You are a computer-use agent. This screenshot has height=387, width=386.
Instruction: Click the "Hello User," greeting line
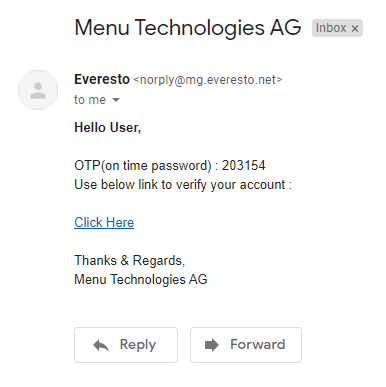tap(108, 127)
